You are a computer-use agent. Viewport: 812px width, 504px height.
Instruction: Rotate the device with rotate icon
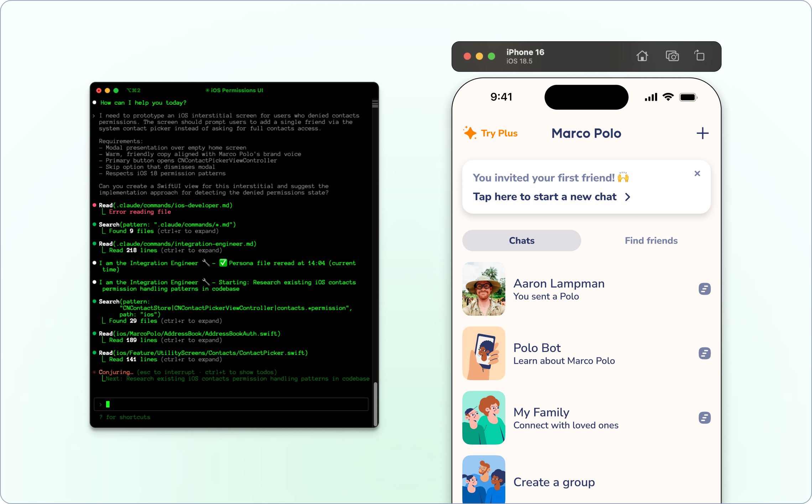699,56
